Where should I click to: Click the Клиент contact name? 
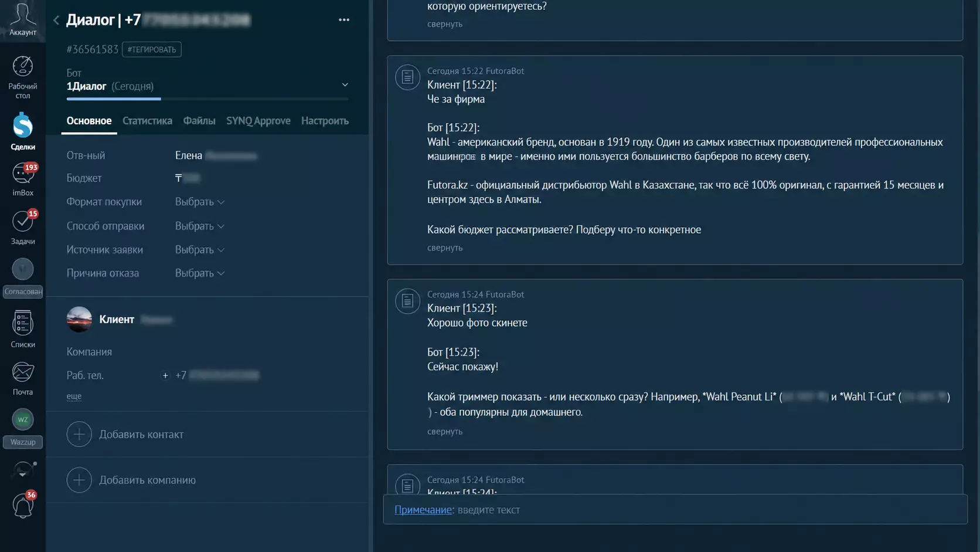click(117, 319)
